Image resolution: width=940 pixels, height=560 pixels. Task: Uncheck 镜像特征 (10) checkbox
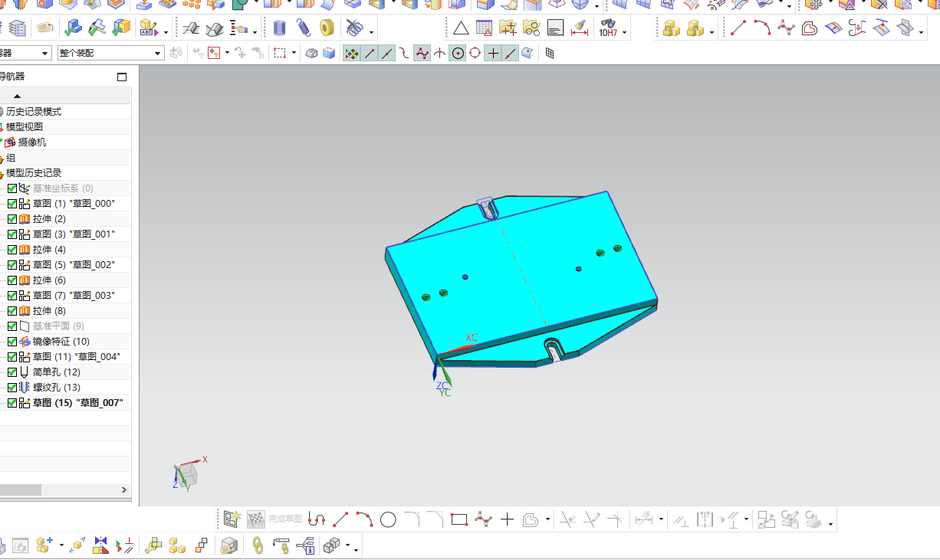[x=12, y=342]
